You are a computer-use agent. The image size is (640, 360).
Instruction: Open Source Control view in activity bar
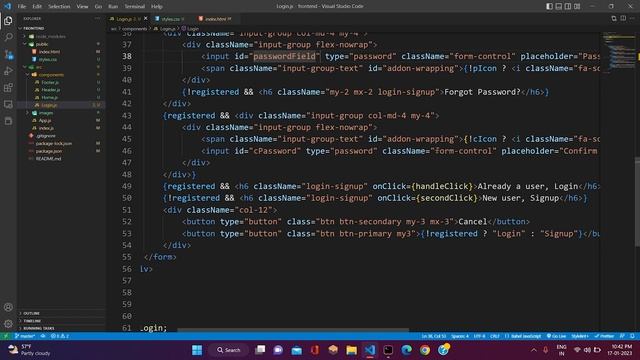click(8, 54)
